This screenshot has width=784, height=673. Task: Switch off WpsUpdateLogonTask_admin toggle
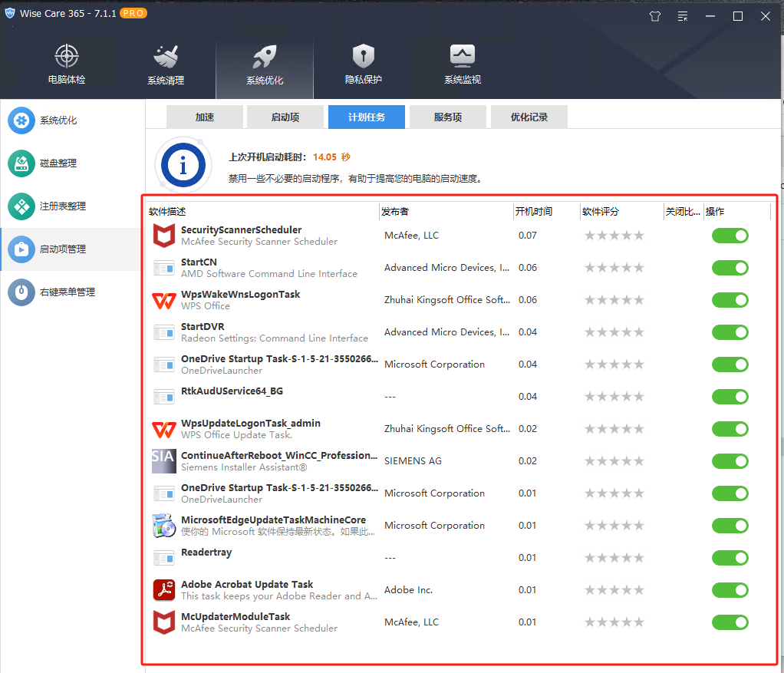pos(730,429)
